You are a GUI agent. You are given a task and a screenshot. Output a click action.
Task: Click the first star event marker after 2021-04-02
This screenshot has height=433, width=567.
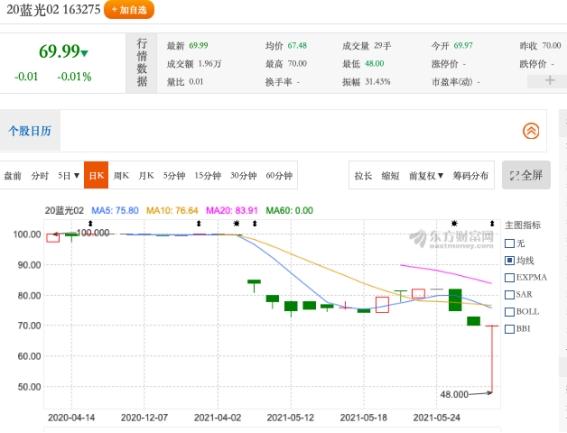click(x=236, y=224)
